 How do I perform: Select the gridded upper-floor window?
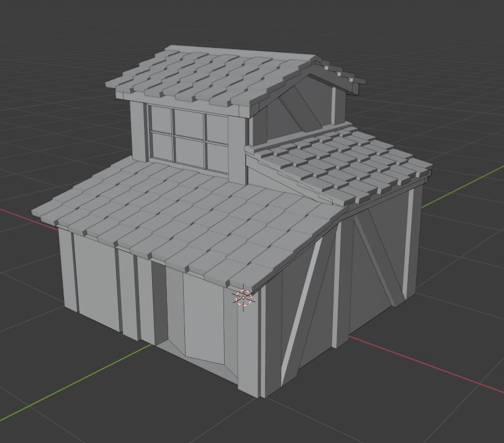click(188, 139)
